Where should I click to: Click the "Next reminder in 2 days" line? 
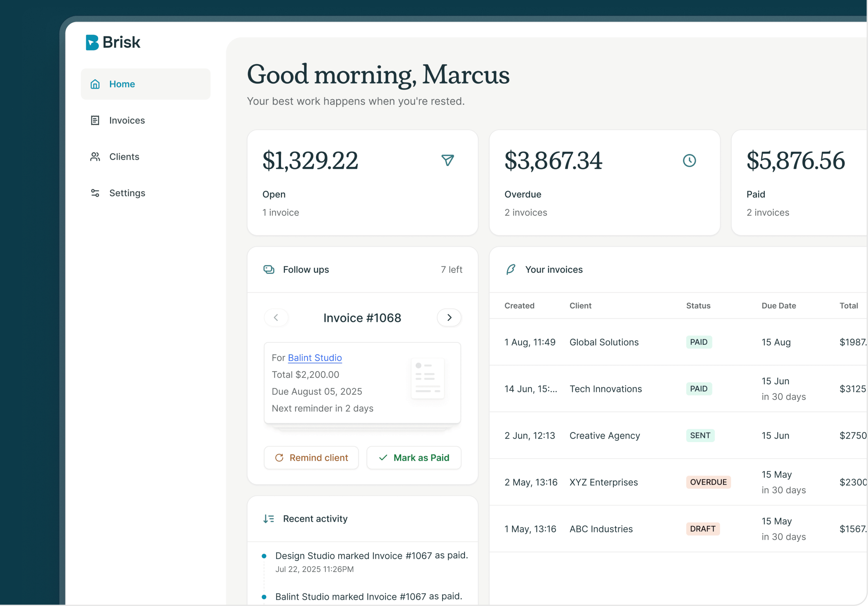click(x=323, y=409)
